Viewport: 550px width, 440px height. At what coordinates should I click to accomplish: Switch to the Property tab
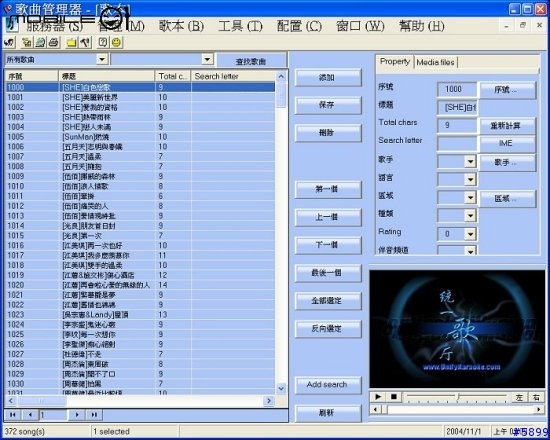click(395, 61)
